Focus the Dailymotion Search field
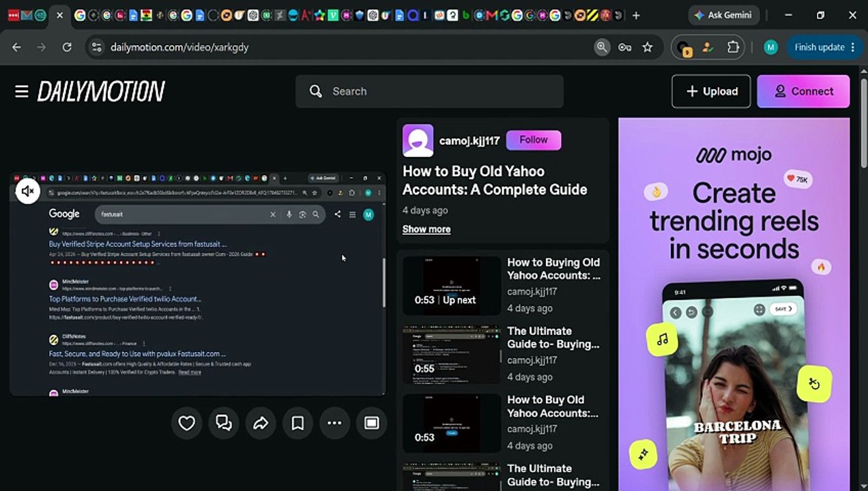Image resolution: width=868 pixels, height=491 pixels. [429, 91]
